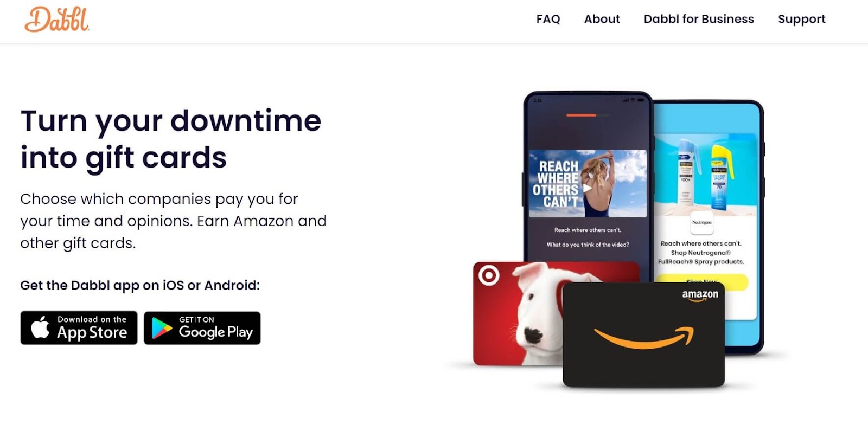Click the Apple logo icon
The height and width of the screenshot is (431, 868).
point(40,327)
